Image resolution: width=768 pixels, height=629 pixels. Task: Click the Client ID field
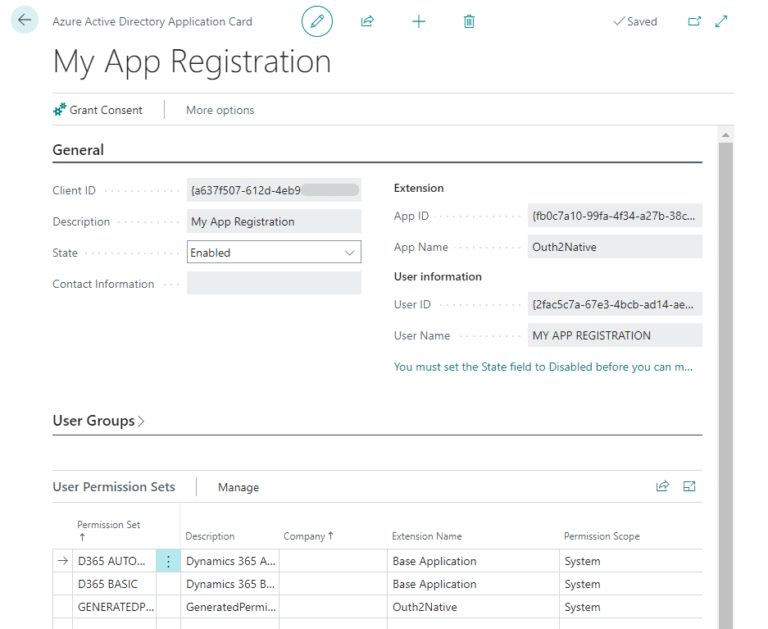pos(274,190)
